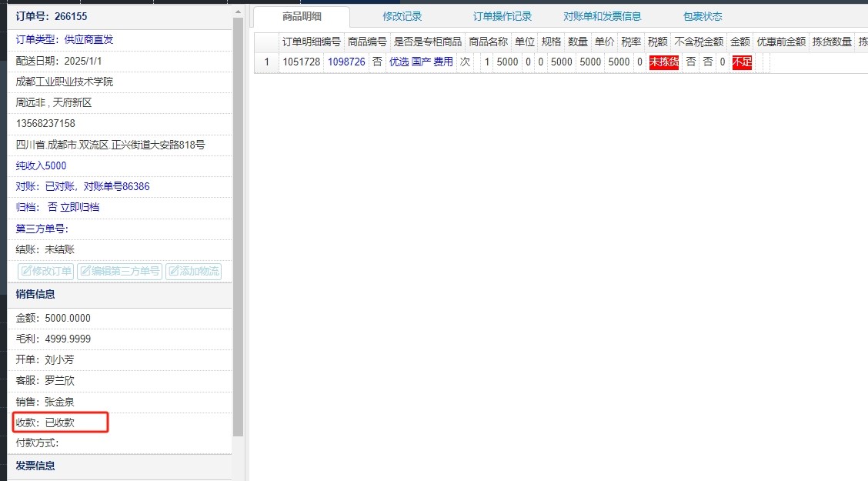The height and width of the screenshot is (481, 868).
Task: Click the 第三方单号 row
Action: (x=119, y=229)
